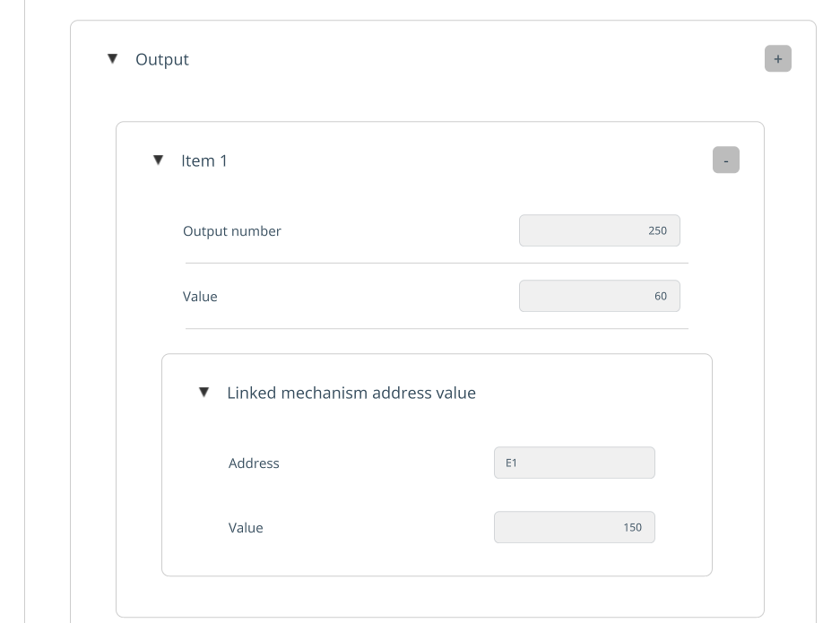840x623 pixels.
Task: Focus the Item 1 Value field showing 60
Action: (599, 296)
